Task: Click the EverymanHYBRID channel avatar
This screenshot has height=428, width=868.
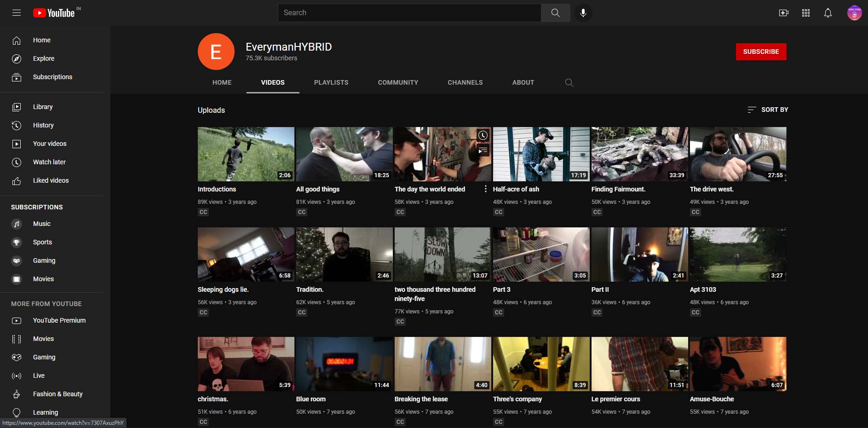Action: [216, 52]
